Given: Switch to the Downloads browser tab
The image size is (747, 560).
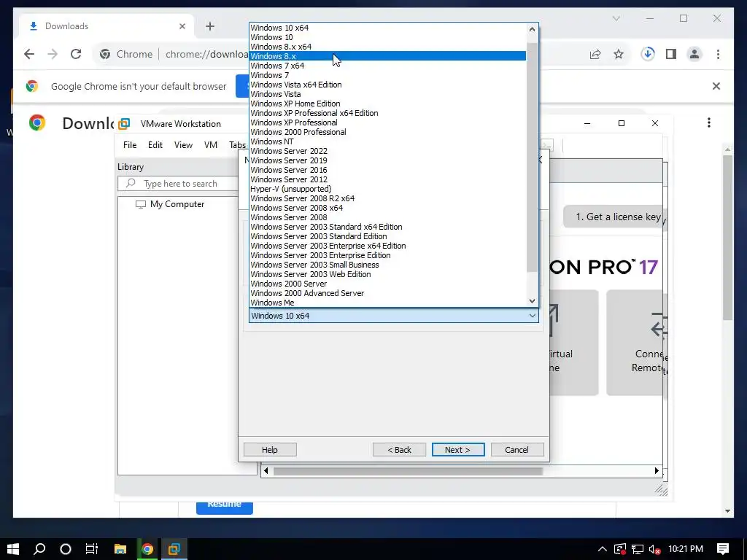Looking at the screenshot, I should (107, 26).
